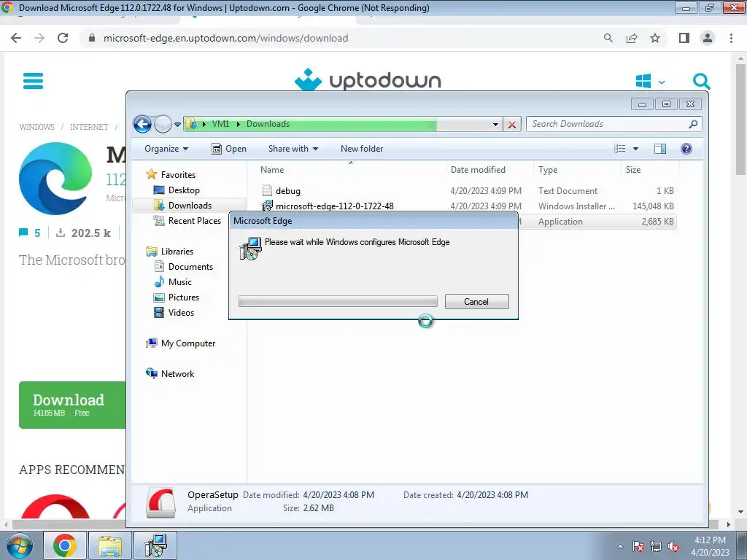Select Downloads in navigation pane
Viewport: 747px width, 560px height.
[x=190, y=205]
